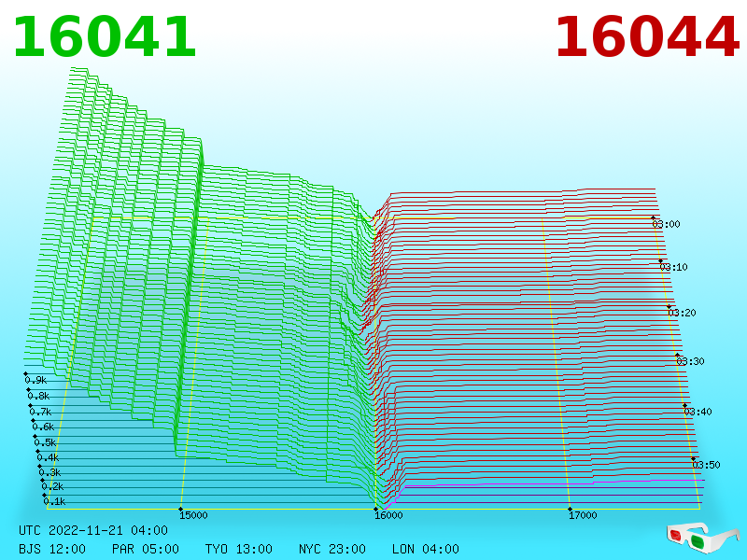The image size is (747, 560).
Task: Click the NYC 23:00 clock
Action: [332, 549]
